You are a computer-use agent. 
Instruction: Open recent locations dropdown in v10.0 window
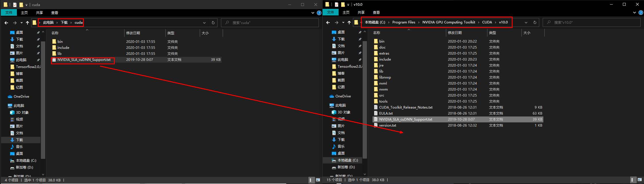click(x=343, y=22)
